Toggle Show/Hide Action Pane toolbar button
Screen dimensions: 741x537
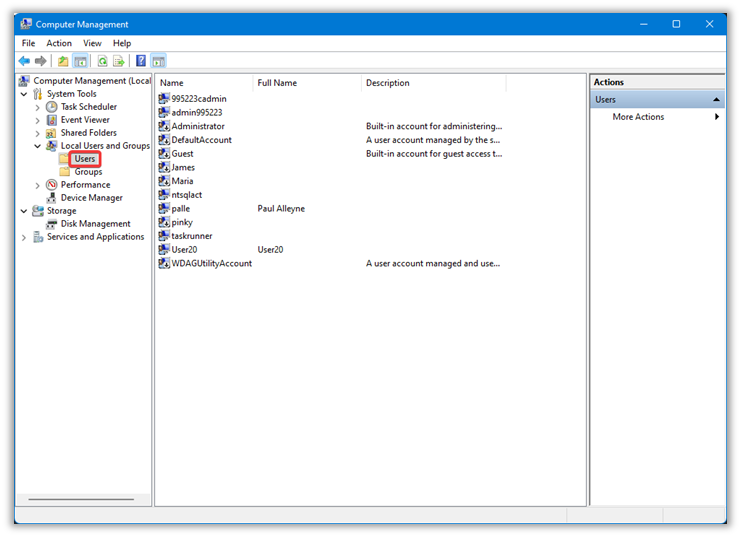(158, 61)
